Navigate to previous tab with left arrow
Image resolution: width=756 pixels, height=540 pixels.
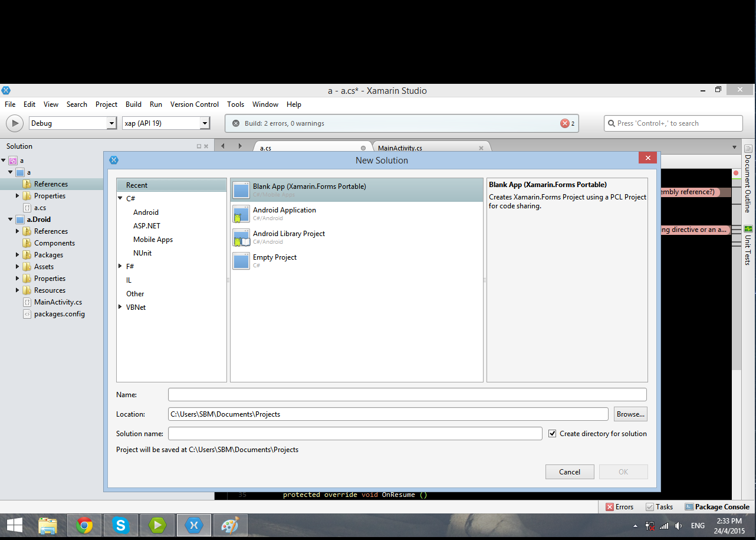(222, 146)
